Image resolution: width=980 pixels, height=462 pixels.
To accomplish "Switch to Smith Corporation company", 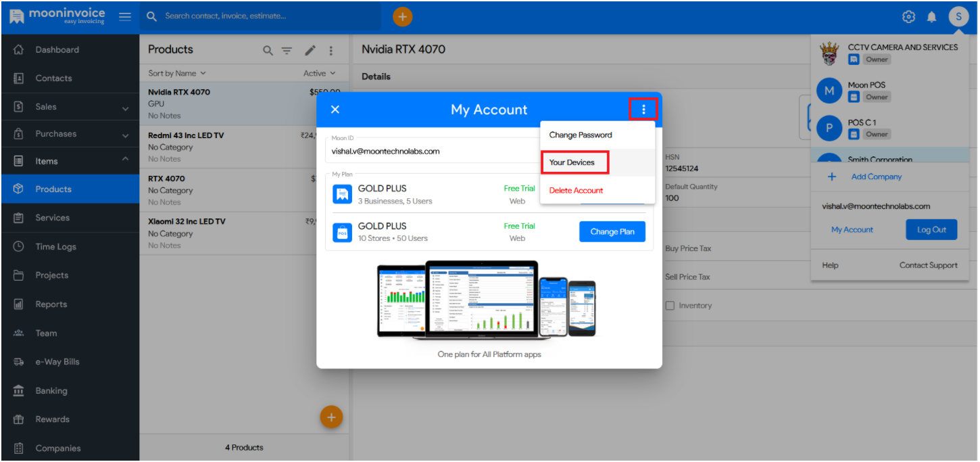I will (889, 156).
